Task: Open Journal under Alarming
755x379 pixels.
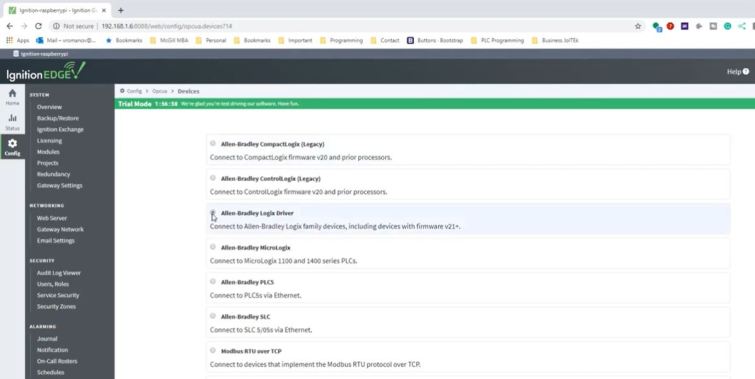Action: pos(47,339)
